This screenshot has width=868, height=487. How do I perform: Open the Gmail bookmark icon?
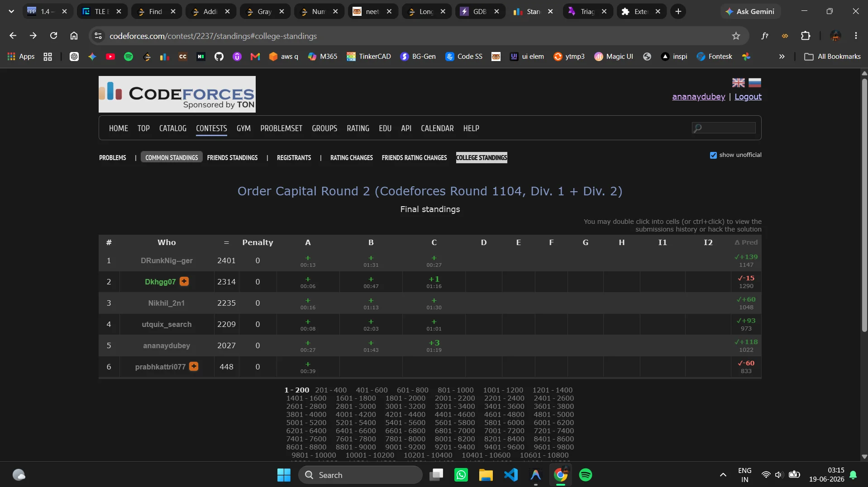point(255,57)
